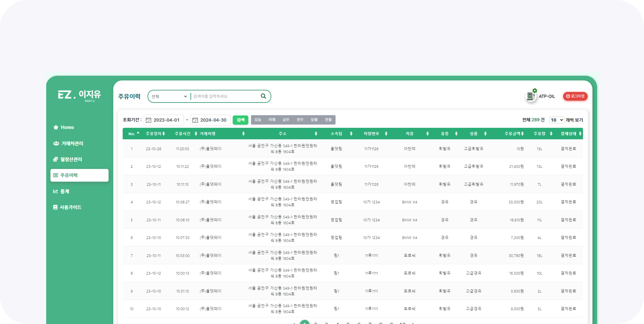This screenshot has height=324, width=644.
Task: Open the 10 개씩 보기 rows dropdown
Action: 556,120
